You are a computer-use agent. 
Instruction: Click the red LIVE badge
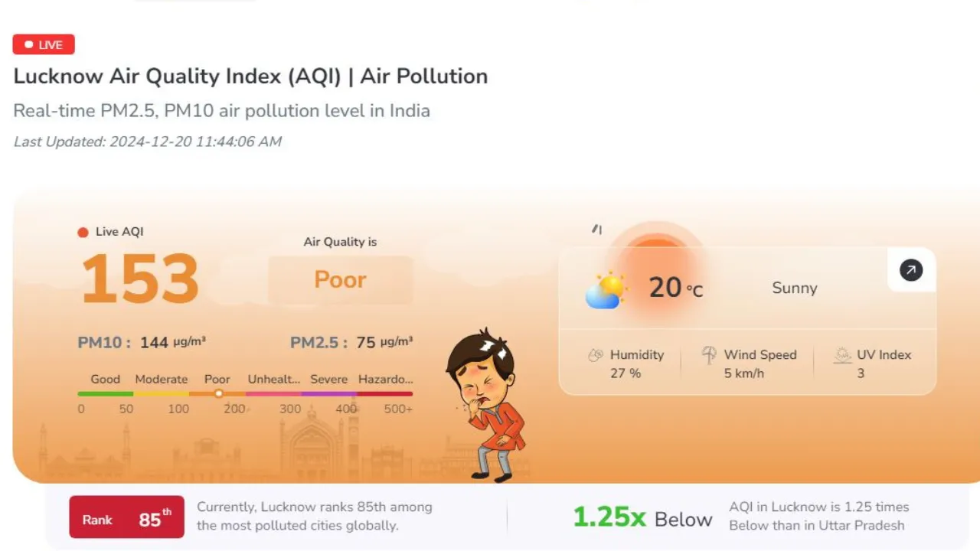pyautogui.click(x=44, y=44)
